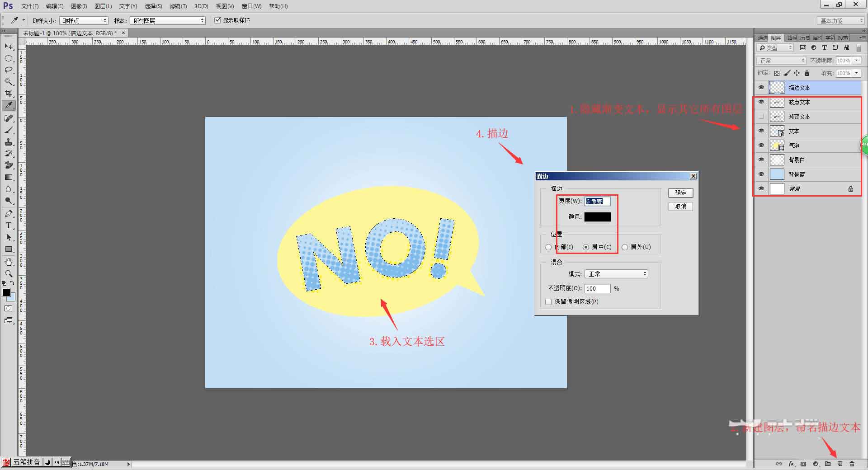Delete layer with the trash icon

click(x=852, y=464)
